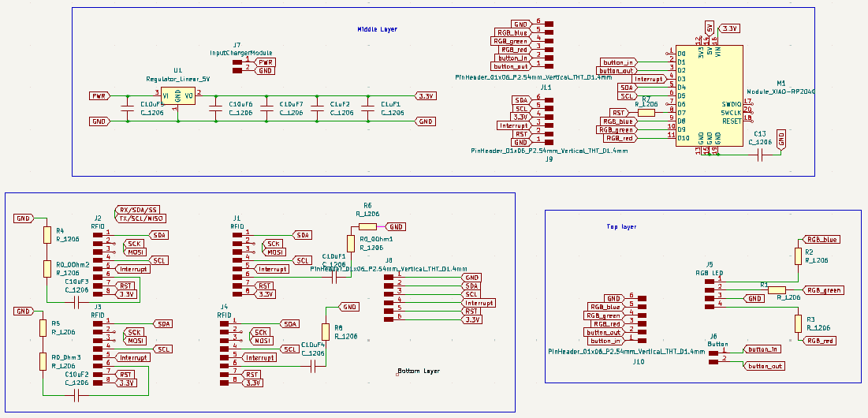Viewport: 868px width, 418px height.
Task: Click the R2 resistor reference text
Action: 810,252
